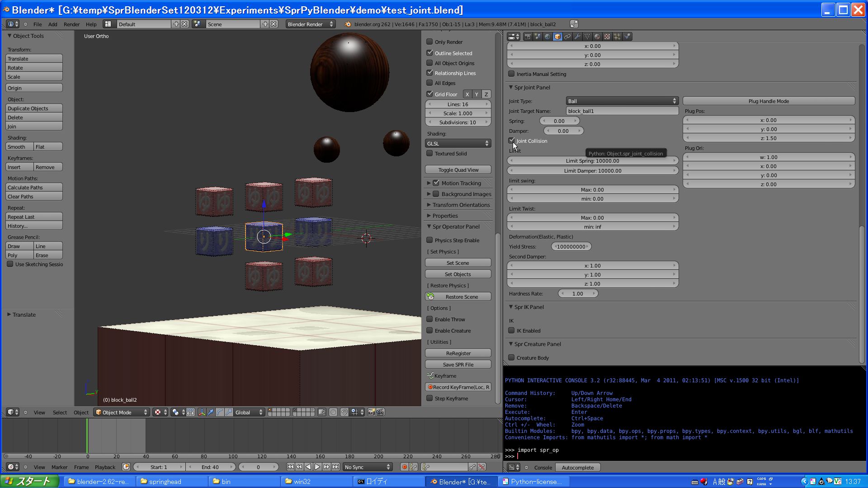Image resolution: width=868 pixels, height=488 pixels.
Task: Enable the Only Render checkbox
Action: 429,42
